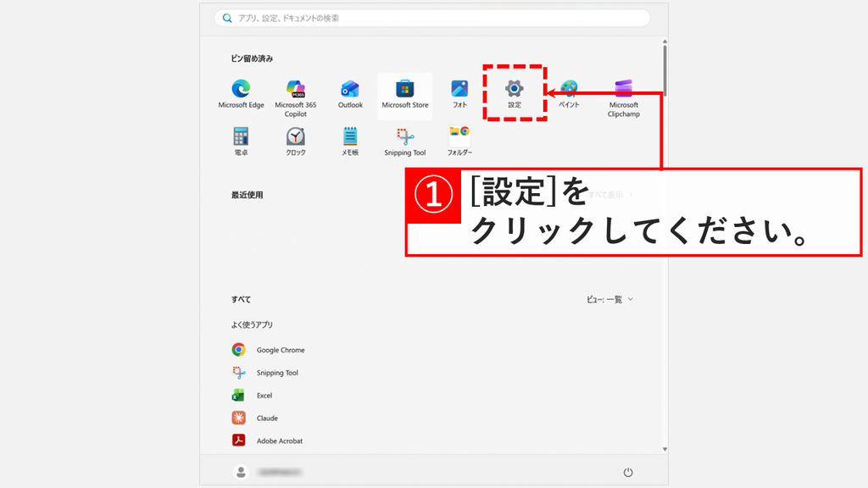Open the pinned フォルダー app folder
The image size is (868, 488).
459,141
